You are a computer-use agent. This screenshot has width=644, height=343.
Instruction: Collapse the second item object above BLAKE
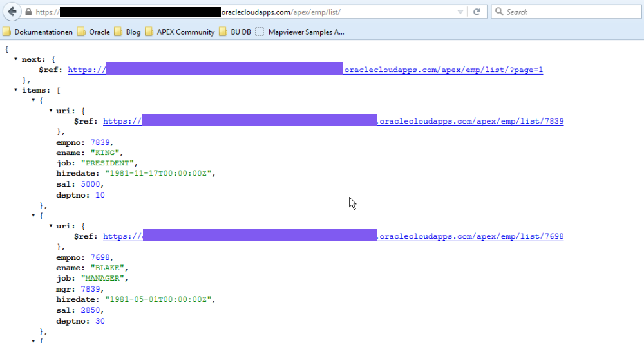tap(33, 215)
